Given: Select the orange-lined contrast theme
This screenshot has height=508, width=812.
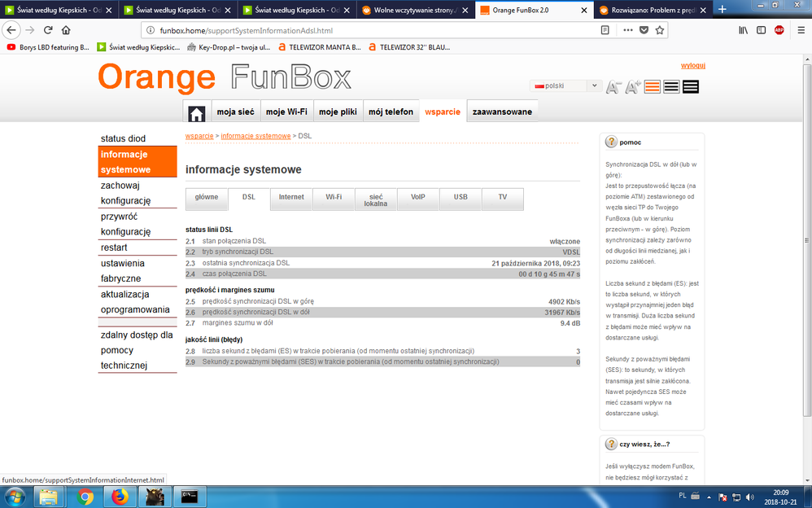Looking at the screenshot, I should click(x=652, y=87).
